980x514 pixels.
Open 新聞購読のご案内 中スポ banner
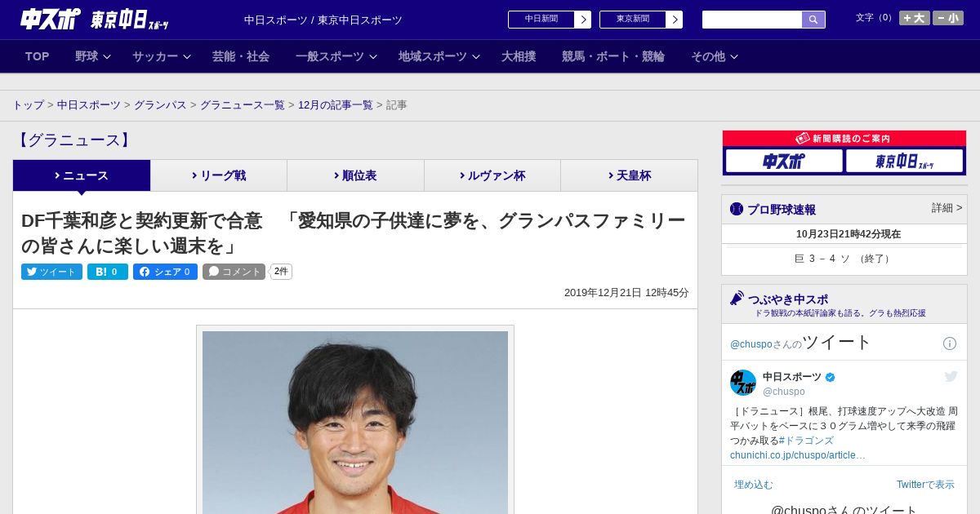coord(784,161)
